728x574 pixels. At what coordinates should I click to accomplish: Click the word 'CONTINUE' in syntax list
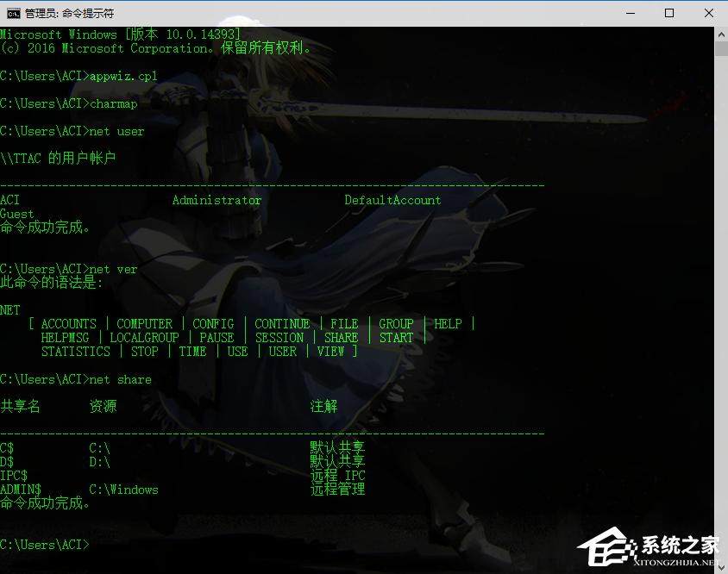pos(282,324)
